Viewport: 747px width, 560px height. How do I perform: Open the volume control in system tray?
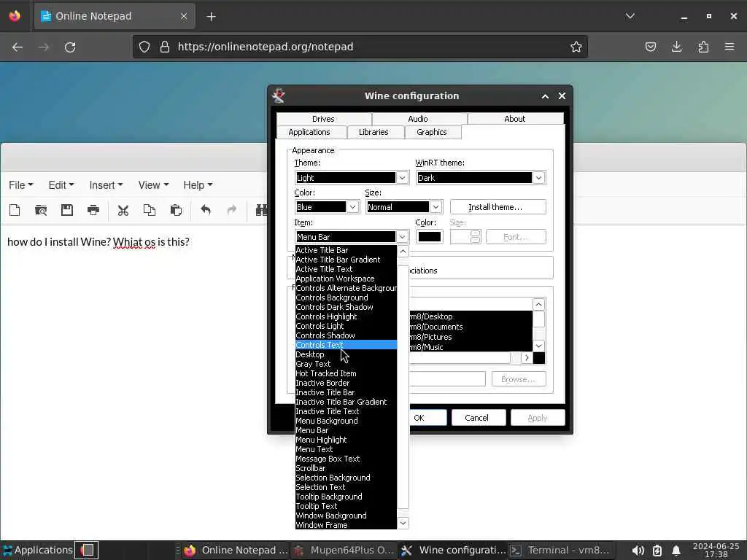point(638,551)
